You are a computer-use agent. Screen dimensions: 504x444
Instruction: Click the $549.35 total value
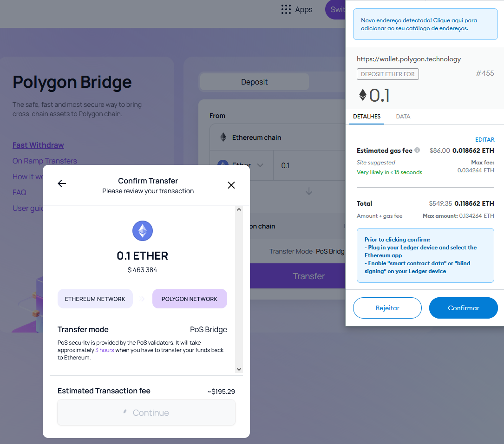coord(440,203)
